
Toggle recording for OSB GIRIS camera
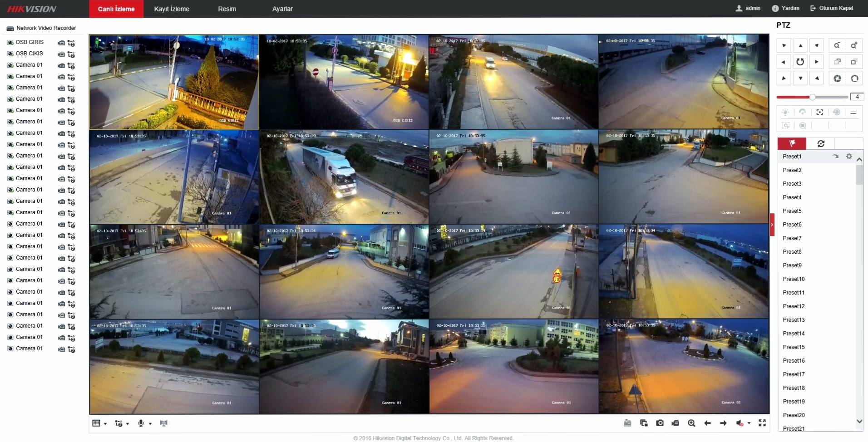61,43
